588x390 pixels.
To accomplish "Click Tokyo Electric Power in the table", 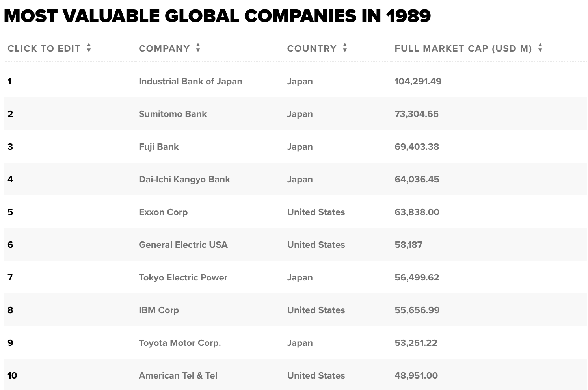I will coord(183,277).
